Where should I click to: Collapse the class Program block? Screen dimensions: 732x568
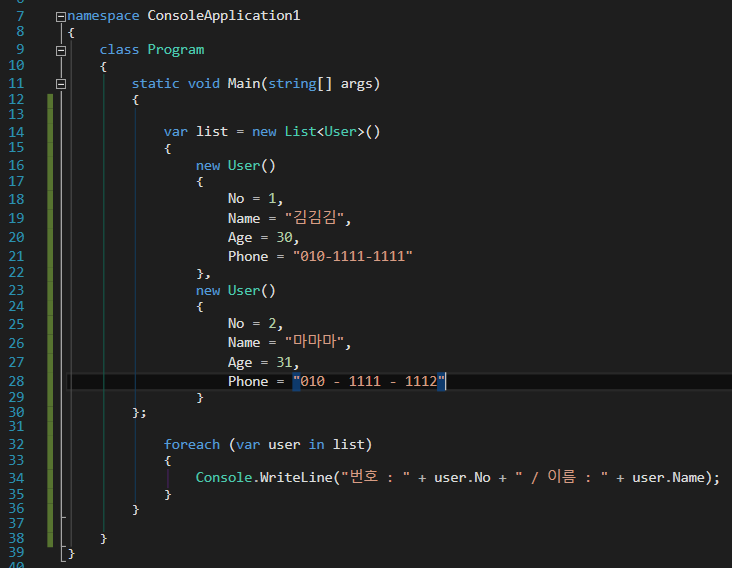[61, 51]
